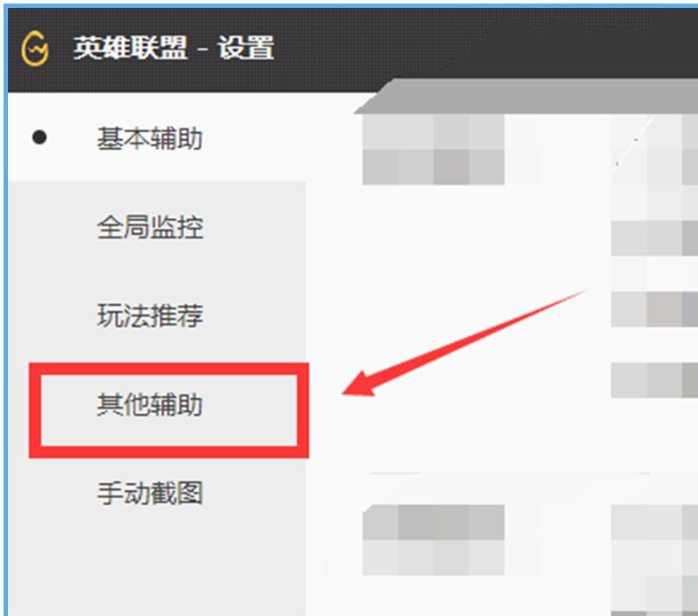Open the 其他辅助 settings page

(x=150, y=404)
